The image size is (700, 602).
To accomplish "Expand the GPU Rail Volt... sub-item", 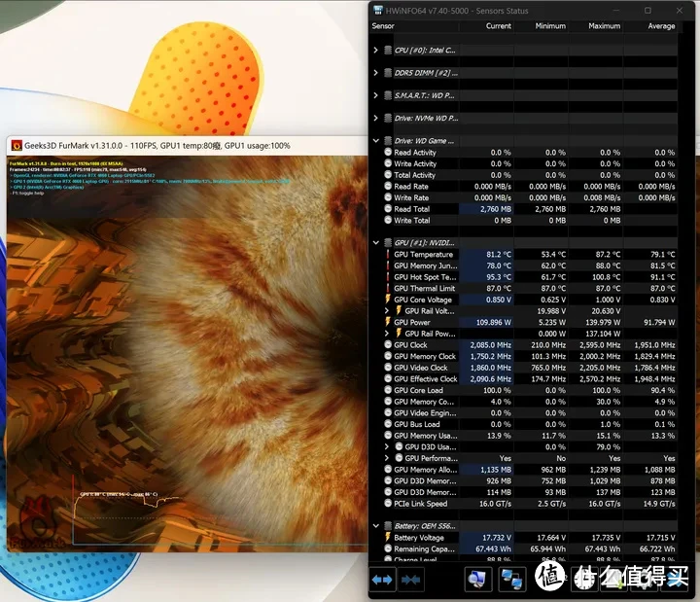I will click(x=387, y=310).
